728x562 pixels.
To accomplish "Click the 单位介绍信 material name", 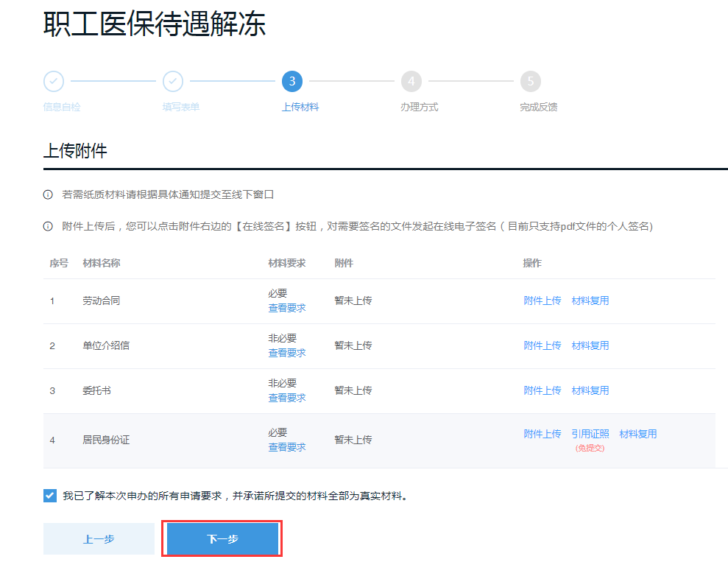I will tap(106, 345).
